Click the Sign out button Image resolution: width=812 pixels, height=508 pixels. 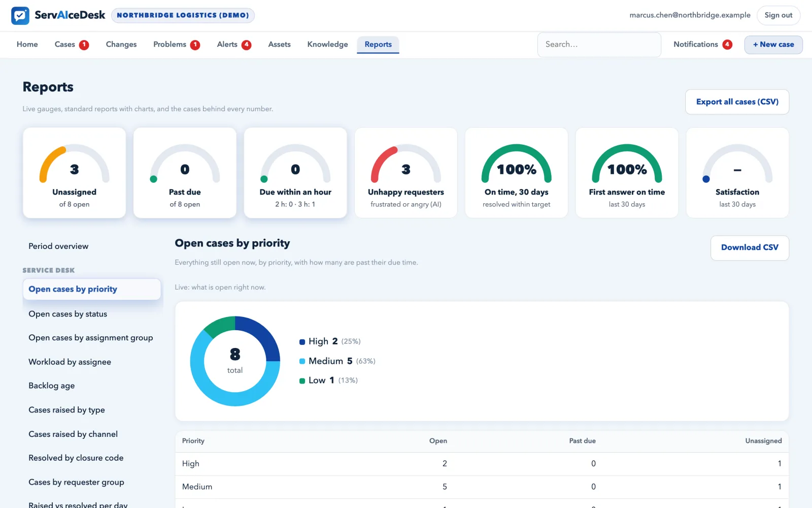coord(779,15)
